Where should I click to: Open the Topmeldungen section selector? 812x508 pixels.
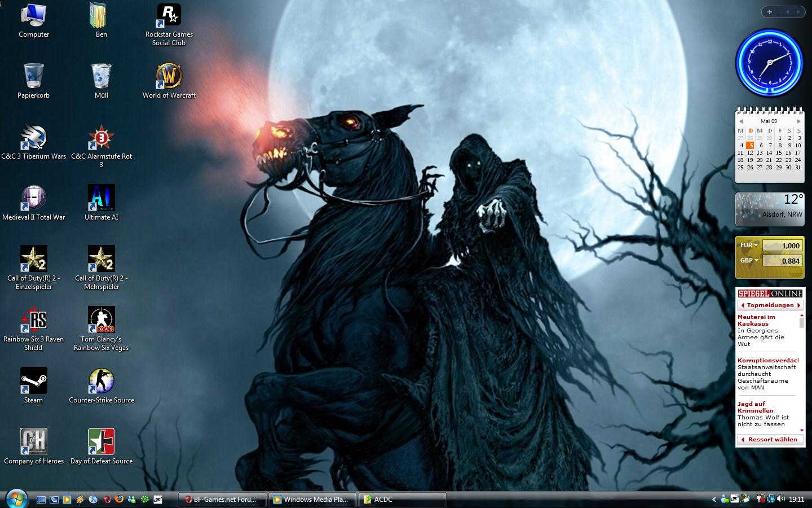coord(770,305)
